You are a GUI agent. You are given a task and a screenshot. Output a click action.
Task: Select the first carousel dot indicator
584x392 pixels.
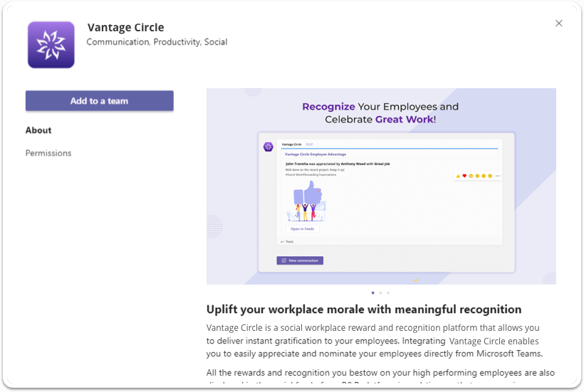[x=372, y=292]
